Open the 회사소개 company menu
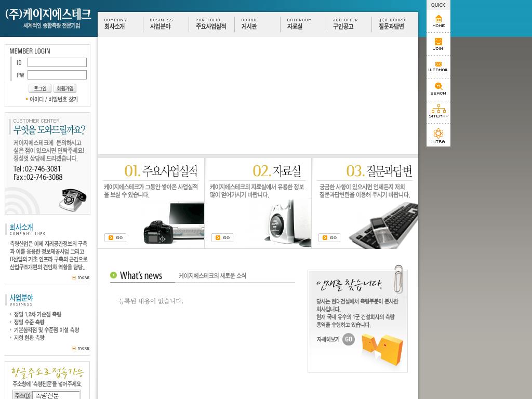Viewport: 532px width, 399px height. pos(115,24)
